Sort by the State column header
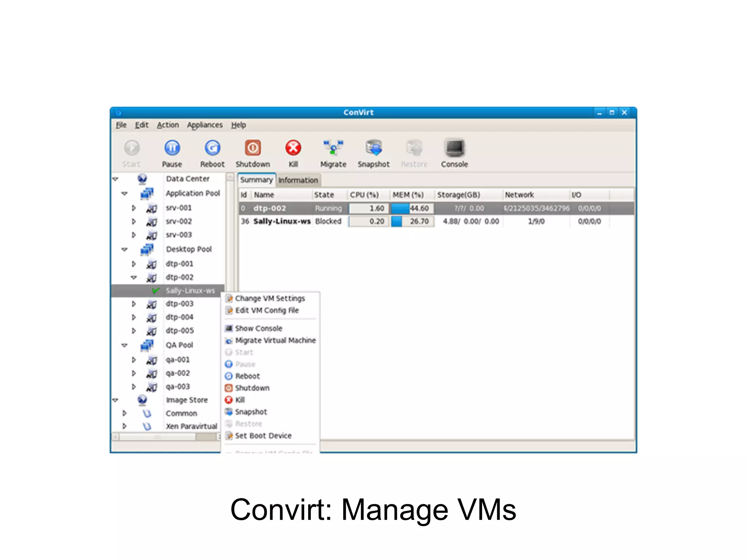Screen dimensions: 747x560 330,195
